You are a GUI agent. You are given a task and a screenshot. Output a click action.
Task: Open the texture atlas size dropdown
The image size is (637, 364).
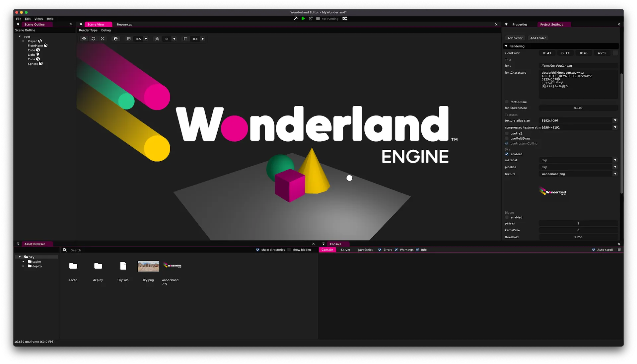615,120
